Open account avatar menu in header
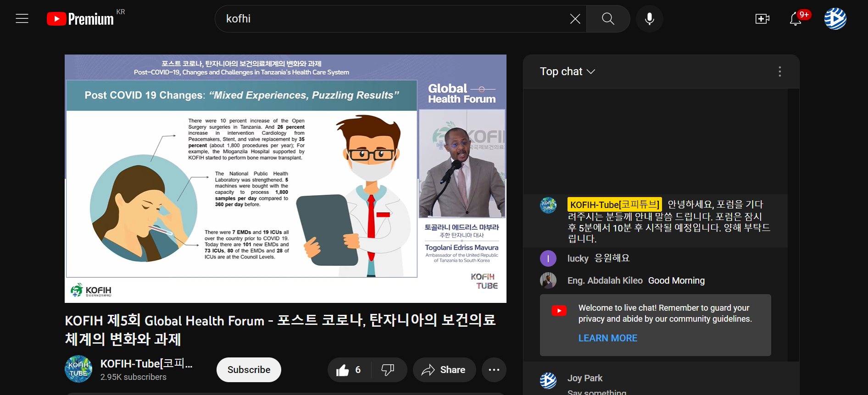The height and width of the screenshot is (395, 868). (835, 19)
